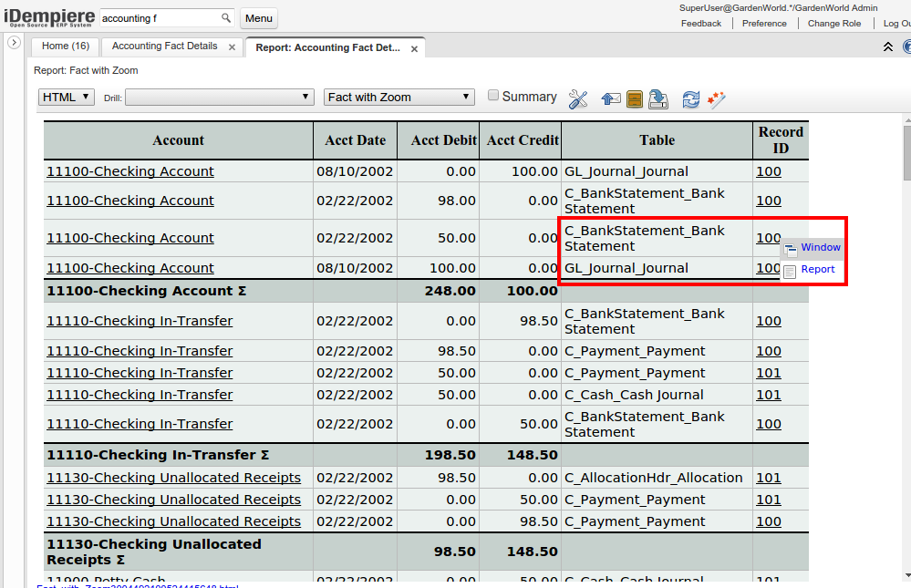The width and height of the screenshot is (911, 588).
Task: Click the accounting search input field
Action: [160, 18]
